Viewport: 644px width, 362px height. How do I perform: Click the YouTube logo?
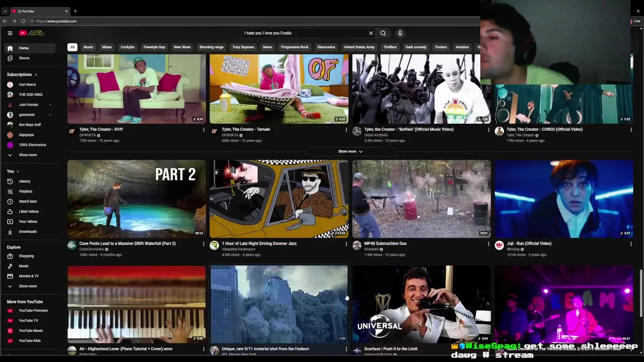(32, 33)
